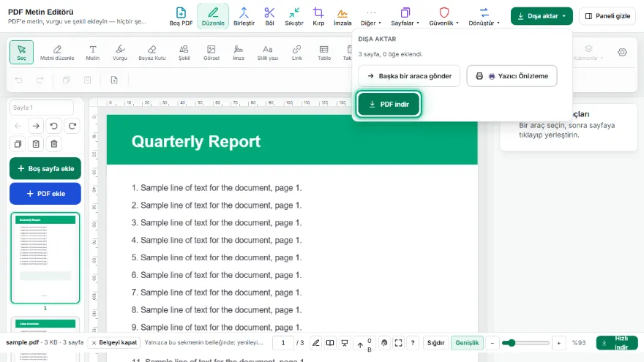The width and height of the screenshot is (644, 362).
Task: Click the Quarterly Report heading
Action: point(196,142)
